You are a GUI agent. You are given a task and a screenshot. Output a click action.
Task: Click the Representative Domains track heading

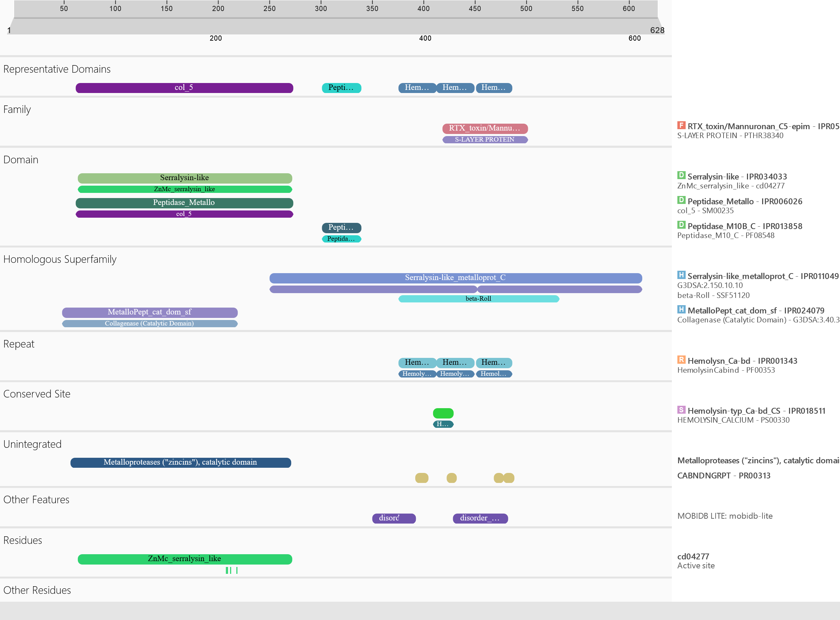pyautogui.click(x=57, y=69)
